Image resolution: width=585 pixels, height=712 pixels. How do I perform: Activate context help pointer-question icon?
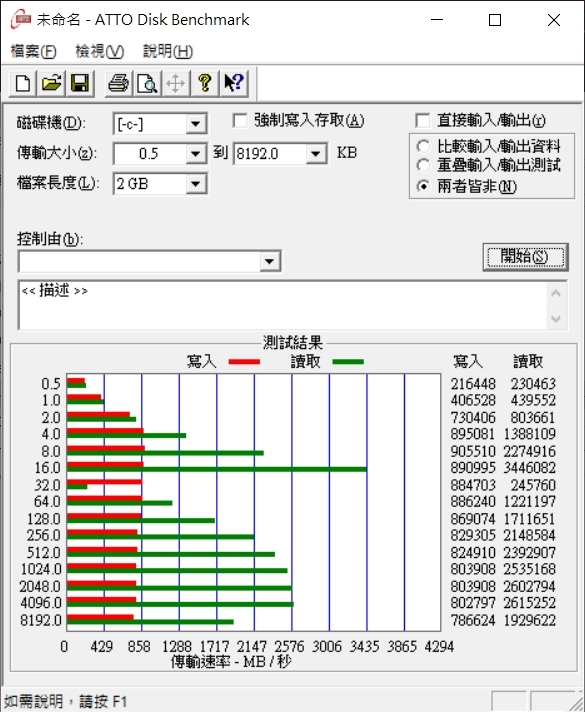234,84
